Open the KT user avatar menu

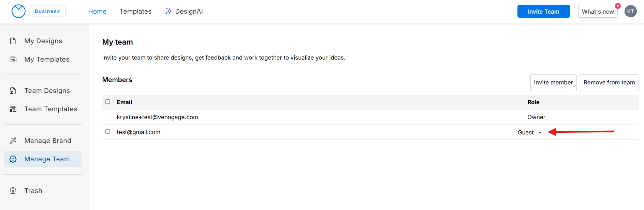point(630,11)
